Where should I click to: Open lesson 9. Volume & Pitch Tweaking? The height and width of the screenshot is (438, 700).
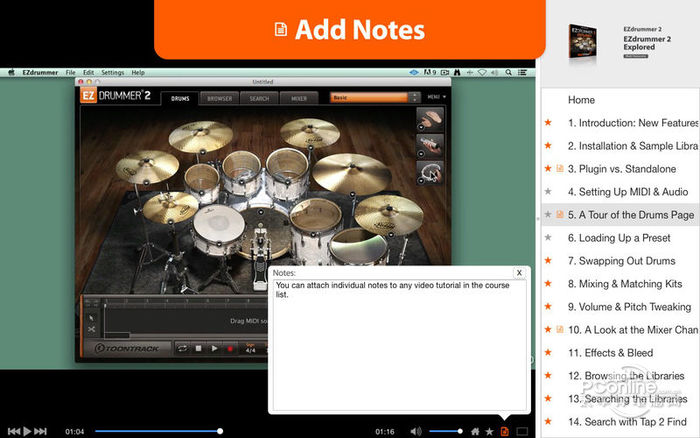pyautogui.click(x=629, y=307)
